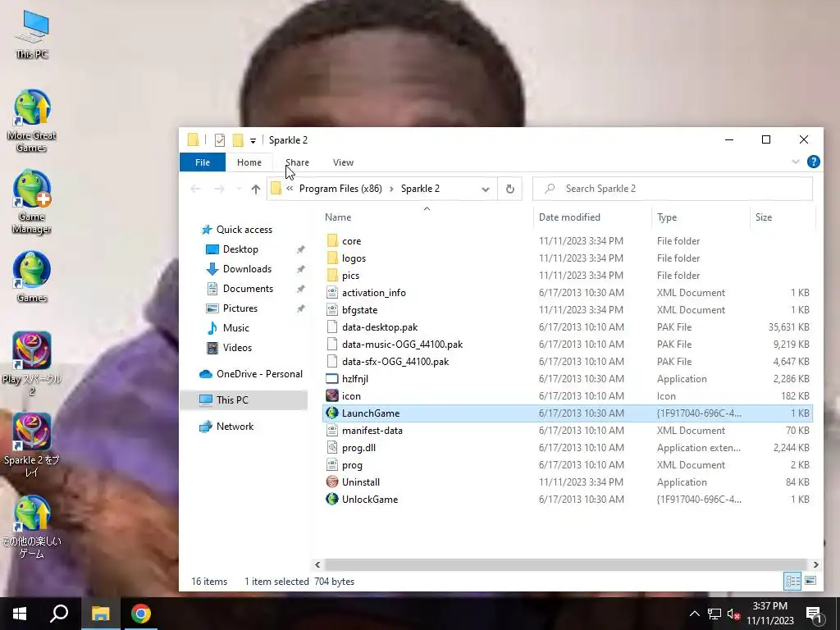The height and width of the screenshot is (630, 840).
Task: Select Quick access in navigation pane
Action: pos(244,230)
